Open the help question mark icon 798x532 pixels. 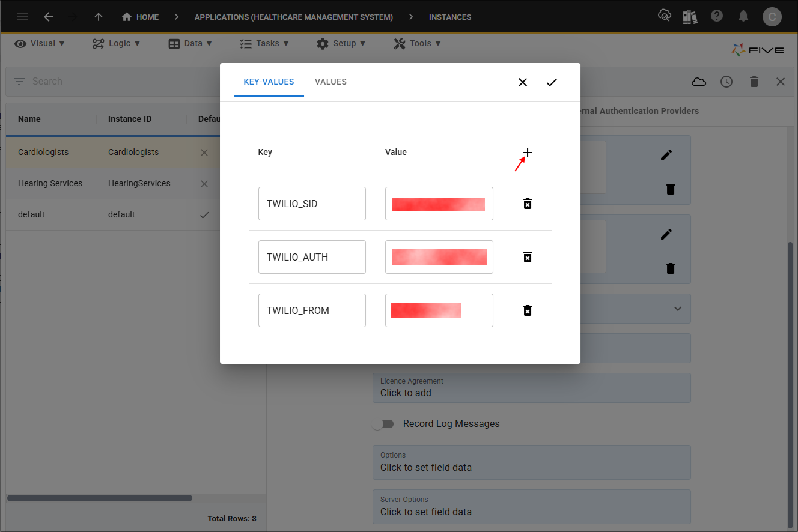[x=717, y=16]
